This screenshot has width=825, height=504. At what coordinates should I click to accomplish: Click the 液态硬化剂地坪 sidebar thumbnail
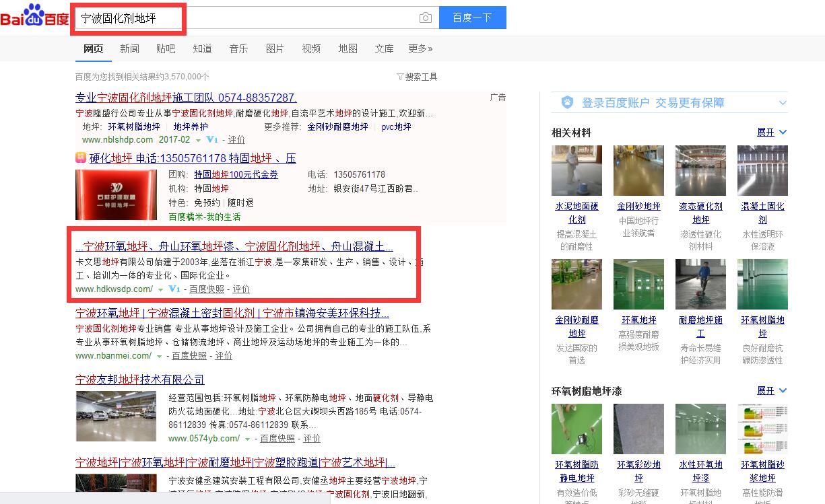(700, 170)
